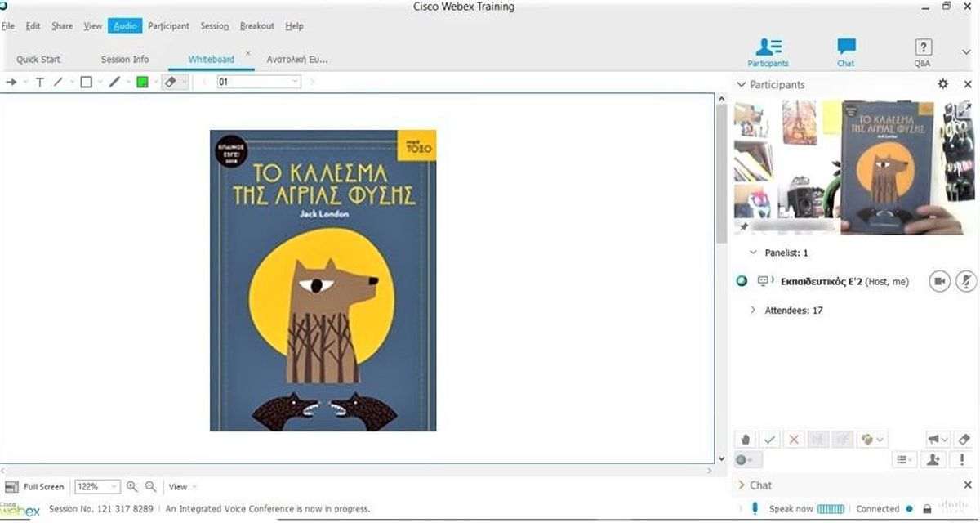The height and width of the screenshot is (523, 980).
Task: Open the Share menu
Action: tap(62, 26)
